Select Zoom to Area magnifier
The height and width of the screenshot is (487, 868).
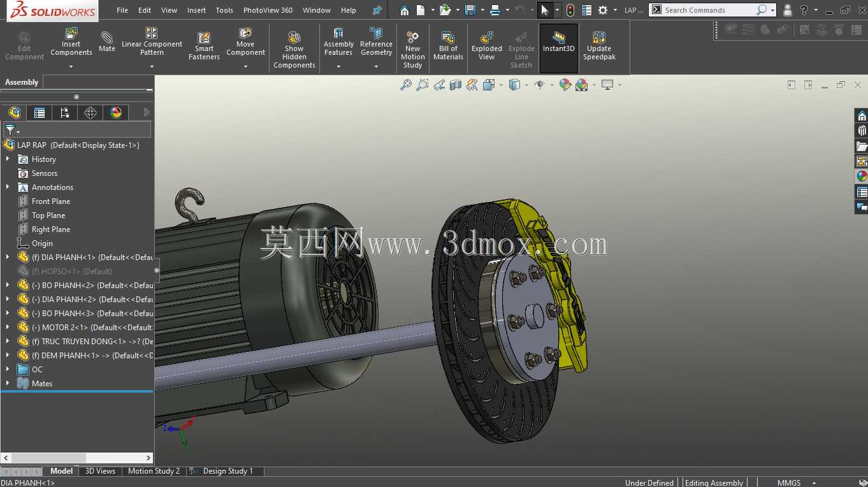(x=422, y=85)
